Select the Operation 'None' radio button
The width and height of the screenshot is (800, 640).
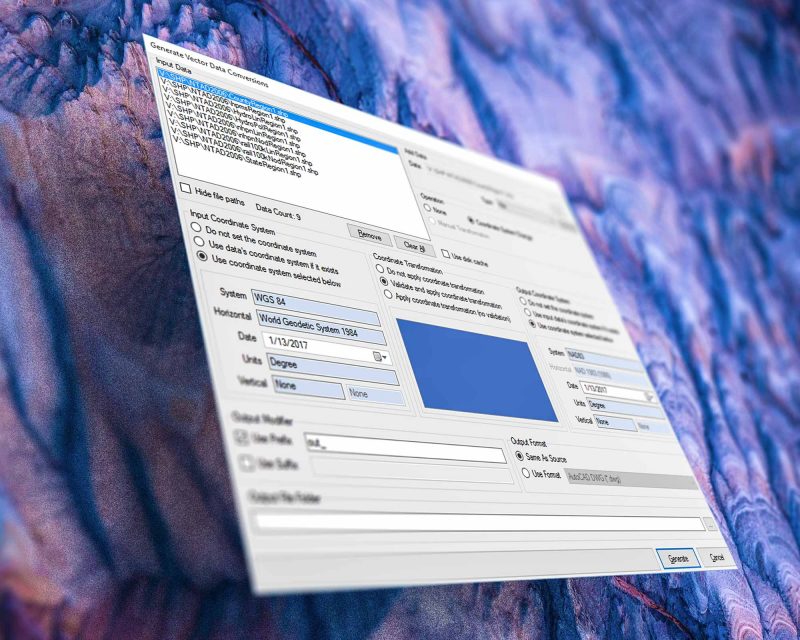pyautogui.click(x=427, y=207)
